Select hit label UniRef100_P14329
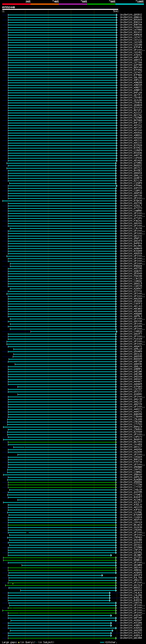Viewport: 146px width, 644px height. (x=131, y=339)
